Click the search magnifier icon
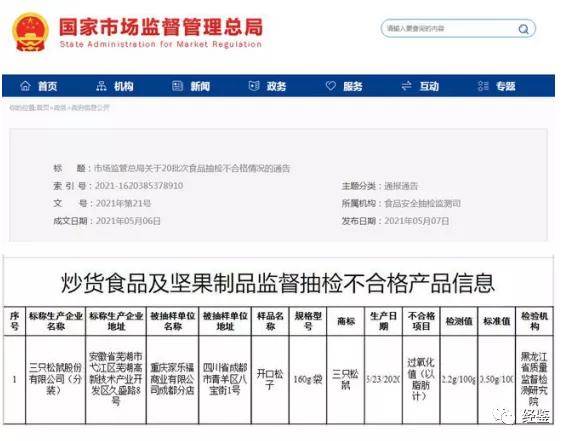Screen dimensions: 567x441 coord(523,29)
